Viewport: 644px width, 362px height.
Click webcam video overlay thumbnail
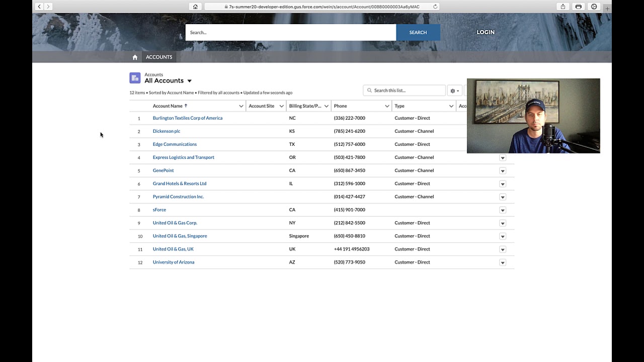tap(533, 116)
